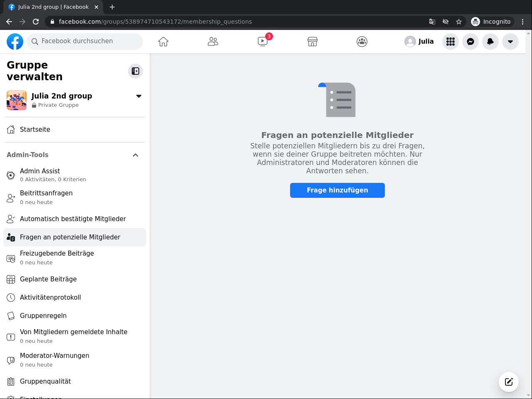Open the Admin Assist menu item
Viewport: 532px width, 399px height.
tap(75, 175)
